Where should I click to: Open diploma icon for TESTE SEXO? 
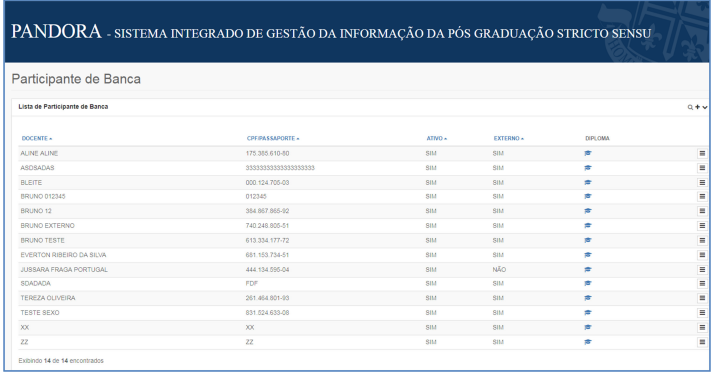pyautogui.click(x=588, y=313)
